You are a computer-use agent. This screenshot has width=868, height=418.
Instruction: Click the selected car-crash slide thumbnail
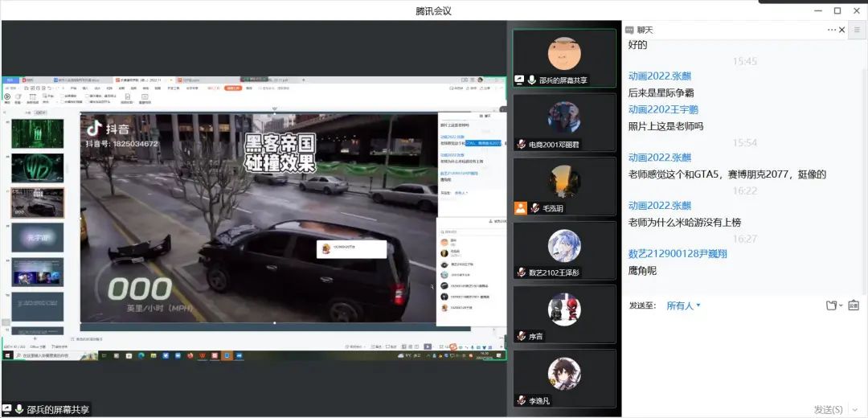pos(38,203)
